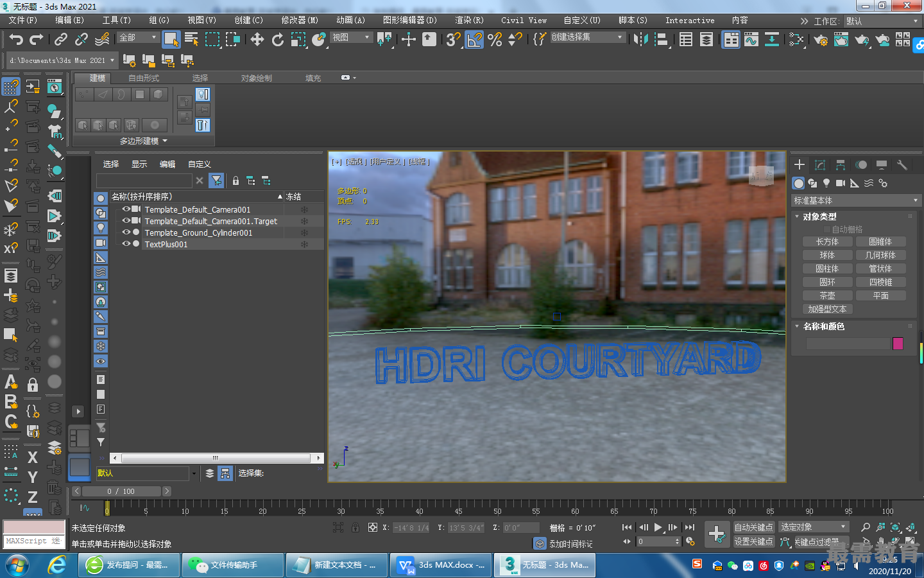The height and width of the screenshot is (578, 924).
Task: Toggle the 3D Snaps button
Action: tap(454, 39)
